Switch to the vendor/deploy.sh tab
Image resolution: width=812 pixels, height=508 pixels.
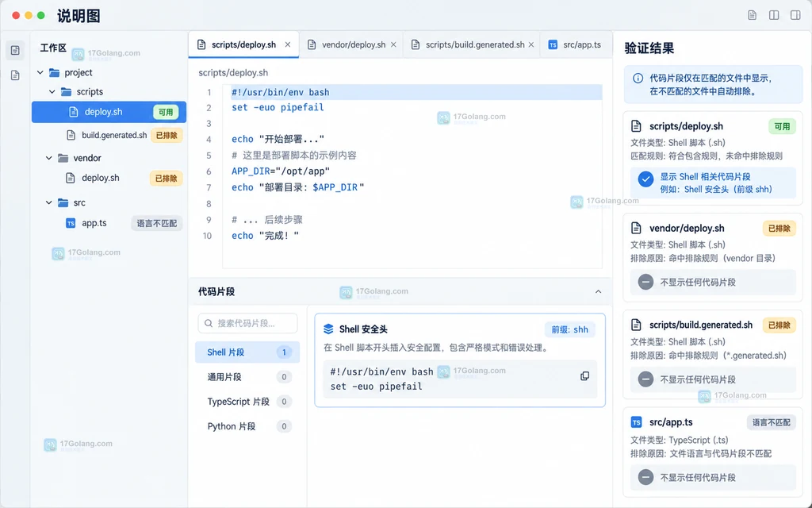pyautogui.click(x=353, y=45)
